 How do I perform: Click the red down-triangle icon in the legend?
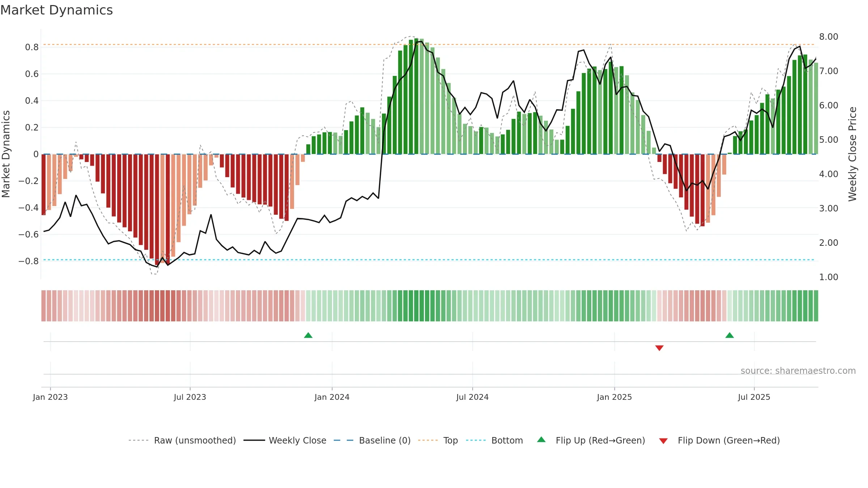tap(663, 441)
